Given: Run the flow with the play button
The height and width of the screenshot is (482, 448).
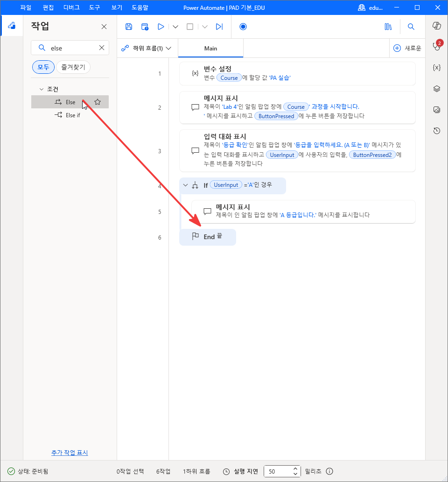Looking at the screenshot, I should (161, 27).
